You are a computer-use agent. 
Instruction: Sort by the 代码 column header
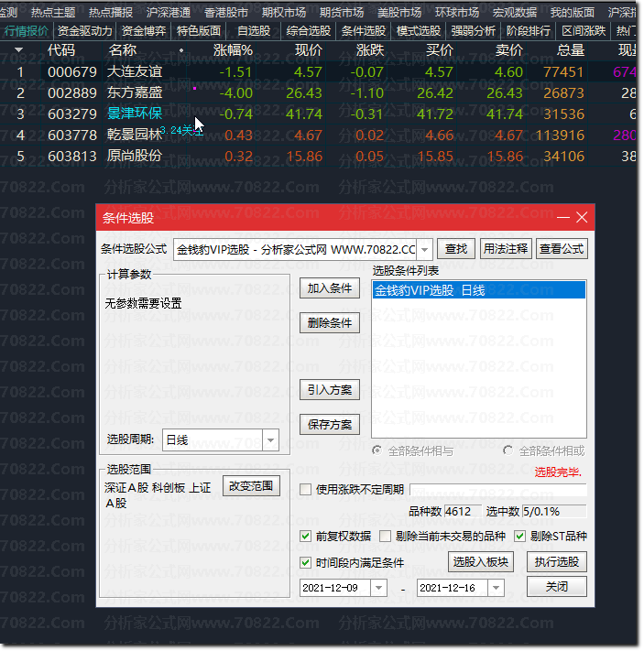(60, 50)
